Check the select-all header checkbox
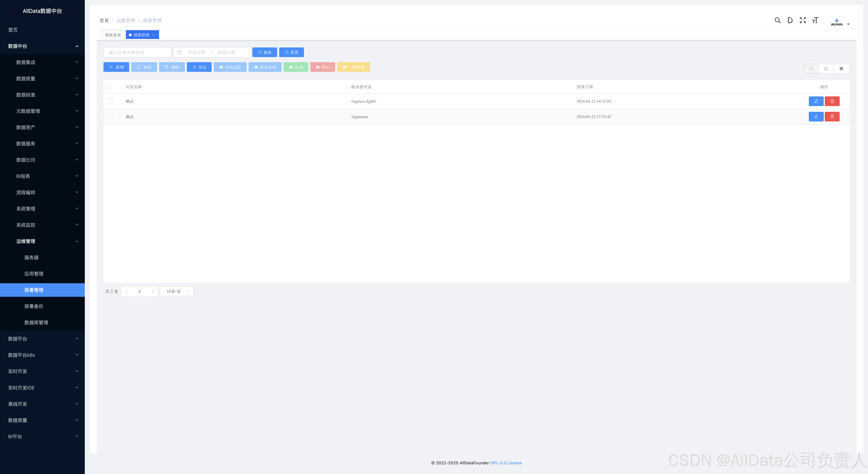Viewport: 868px width, 474px height. [x=109, y=87]
